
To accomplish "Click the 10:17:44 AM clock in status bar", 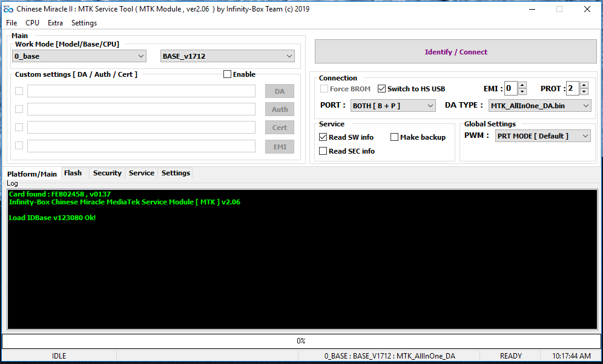I will pyautogui.click(x=571, y=356).
